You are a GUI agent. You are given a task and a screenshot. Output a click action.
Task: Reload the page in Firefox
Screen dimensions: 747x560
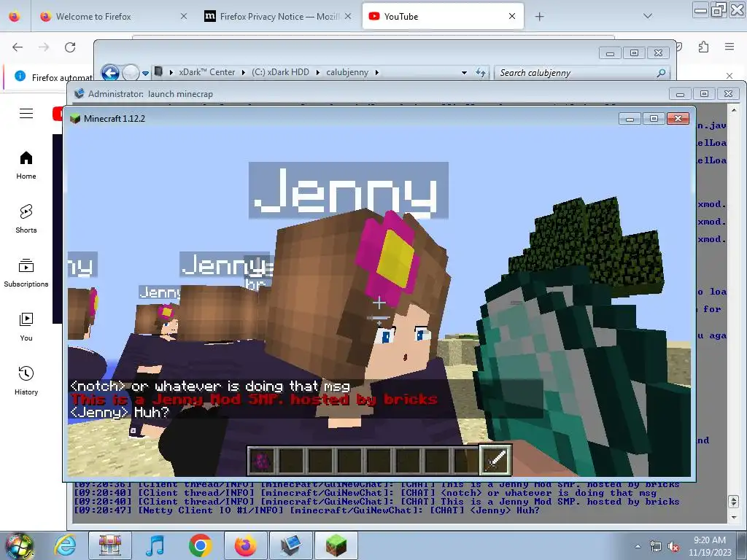point(70,47)
